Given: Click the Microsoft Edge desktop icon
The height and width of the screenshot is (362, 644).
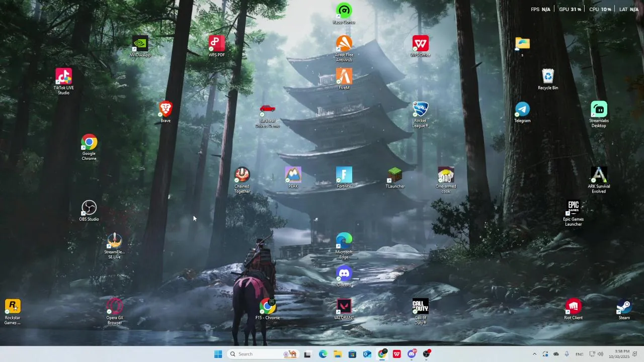Looking at the screenshot, I should pyautogui.click(x=344, y=246).
